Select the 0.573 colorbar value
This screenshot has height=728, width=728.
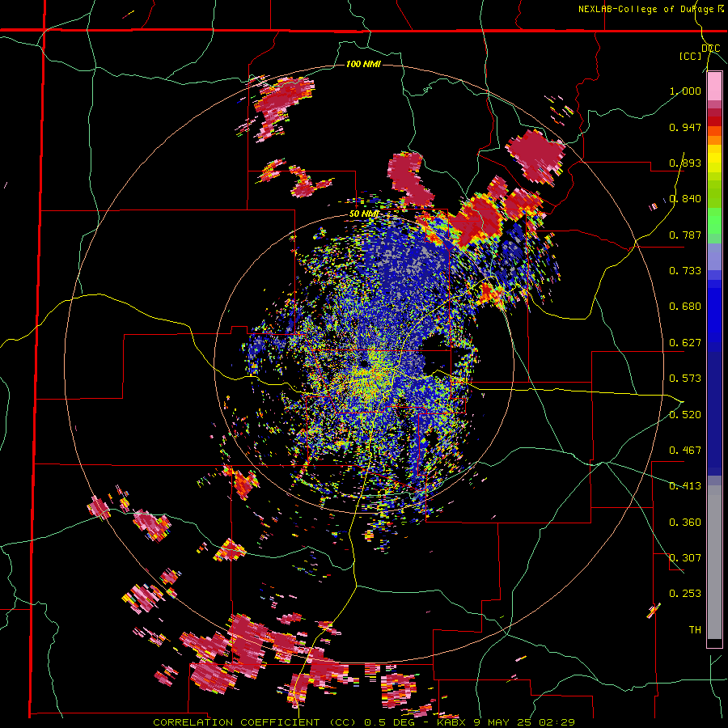(685, 379)
